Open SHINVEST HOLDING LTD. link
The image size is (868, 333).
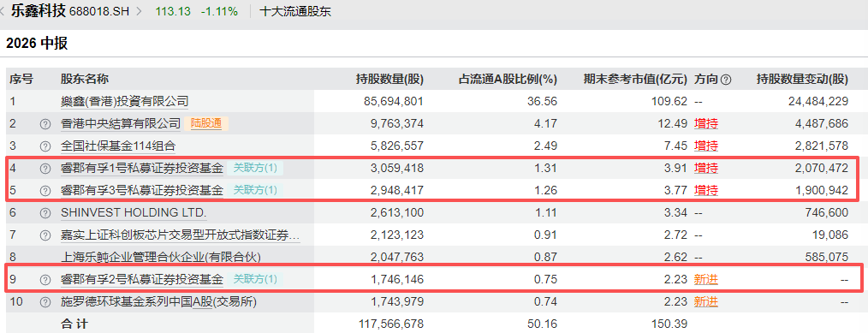tap(134, 212)
